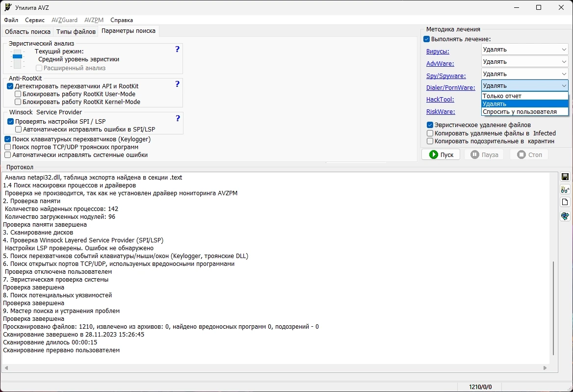
Task: Enable 'Копировать удаляемые файлы в Infected'
Action: (430, 133)
